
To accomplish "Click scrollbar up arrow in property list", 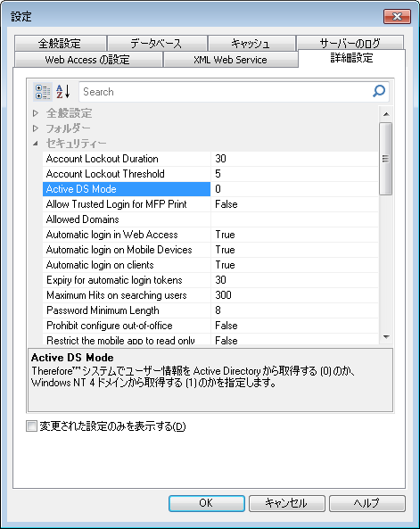I will tap(386, 114).
